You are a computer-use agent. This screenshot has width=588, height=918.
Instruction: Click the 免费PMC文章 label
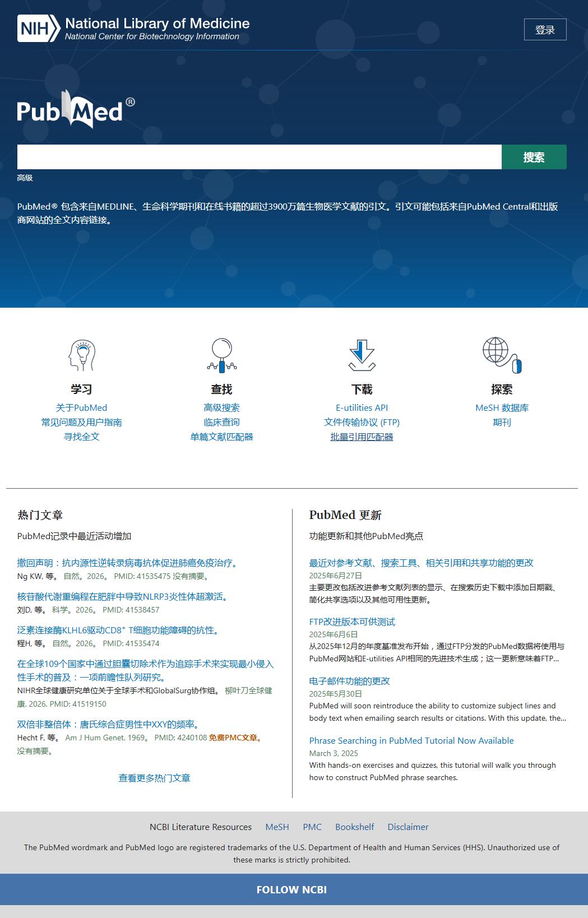[x=235, y=738]
